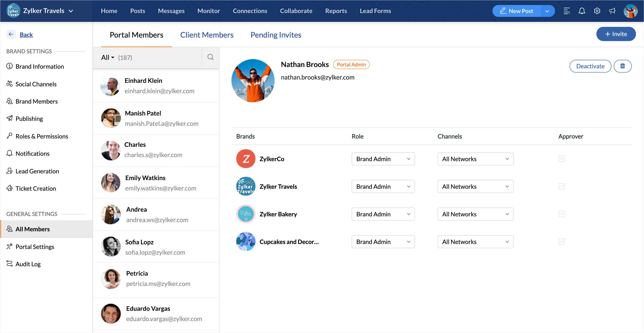Viewport: 644px width, 333px height.
Task: Open Roles & Permissions via its key icon
Action: (x=9, y=136)
